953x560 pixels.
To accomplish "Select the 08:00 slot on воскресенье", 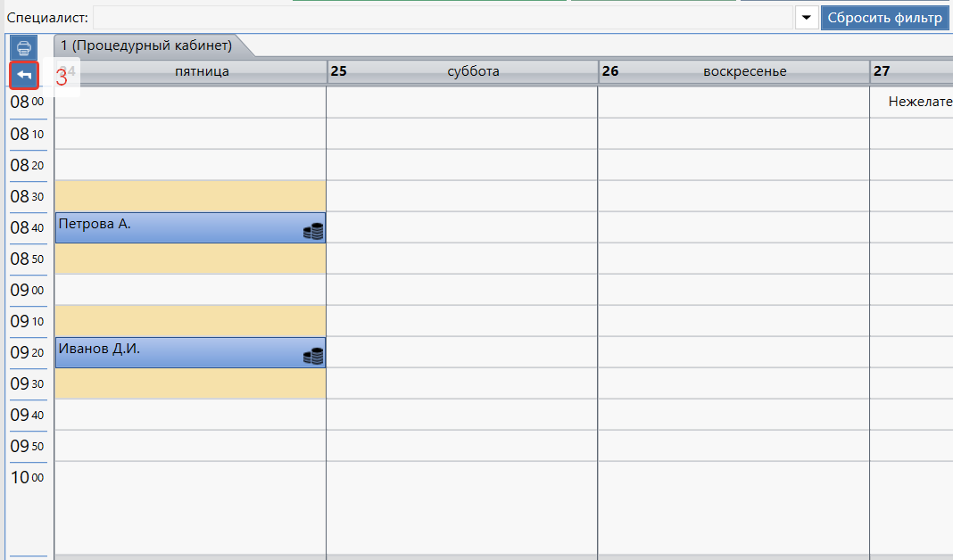I will 733,103.
